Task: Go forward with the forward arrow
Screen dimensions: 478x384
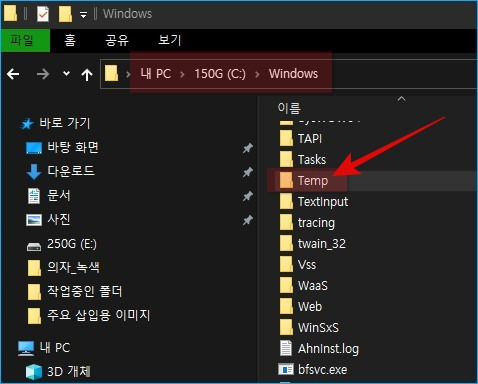Action: (43, 74)
